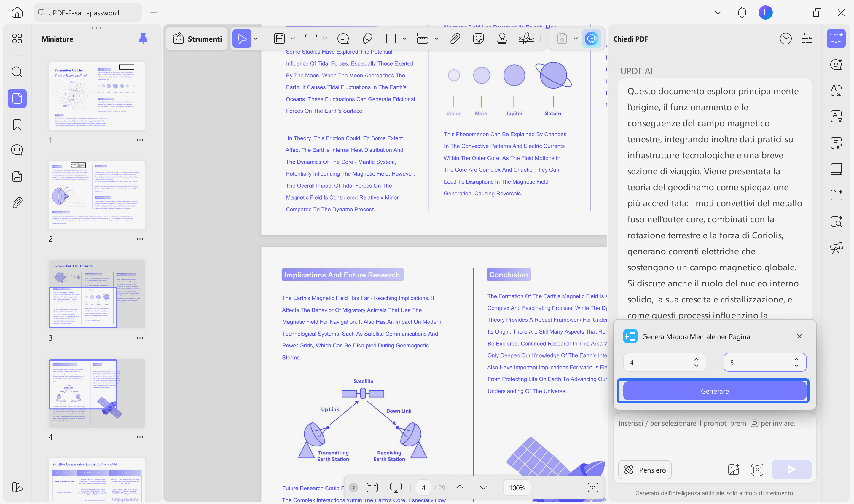Screen dimensions: 854x504
Task: Open the layers icon at sidebar bottom
Action: tap(17, 487)
